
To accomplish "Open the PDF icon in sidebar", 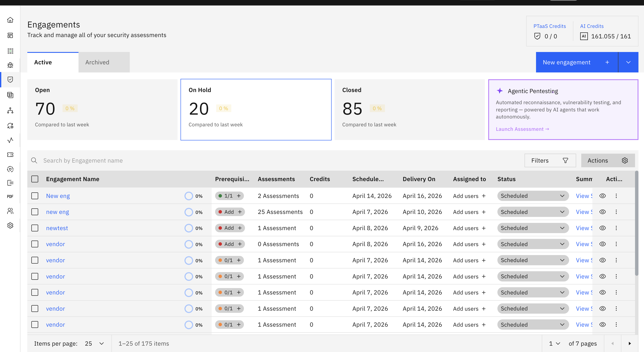I will click(10, 196).
